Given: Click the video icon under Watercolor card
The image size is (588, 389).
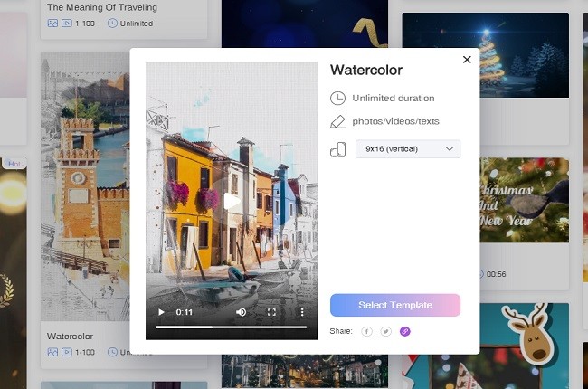Looking at the screenshot, I should pyautogui.click(x=67, y=352).
